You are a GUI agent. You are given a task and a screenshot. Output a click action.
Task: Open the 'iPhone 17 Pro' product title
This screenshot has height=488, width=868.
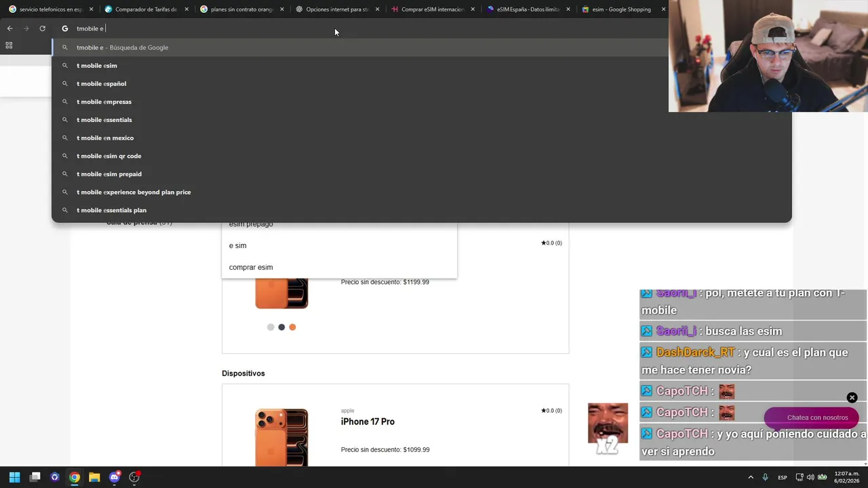[x=368, y=422]
